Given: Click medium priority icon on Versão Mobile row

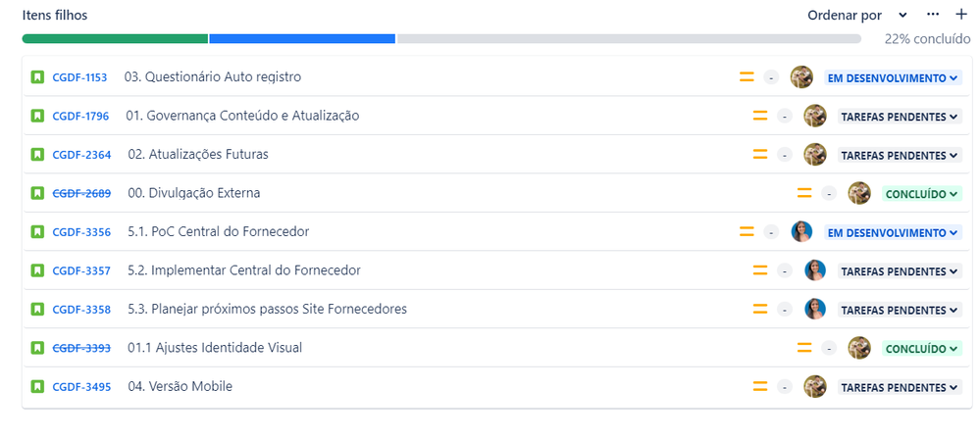Looking at the screenshot, I should pos(760,386).
